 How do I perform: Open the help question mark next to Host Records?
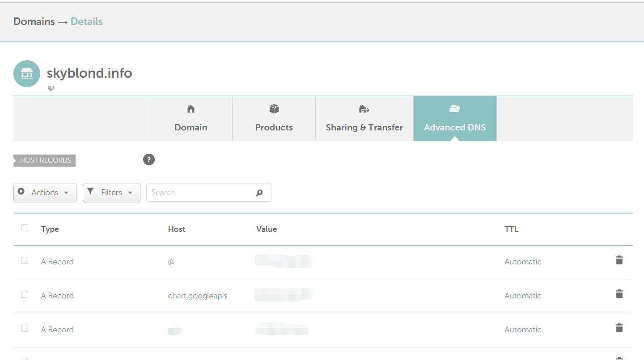coord(149,159)
